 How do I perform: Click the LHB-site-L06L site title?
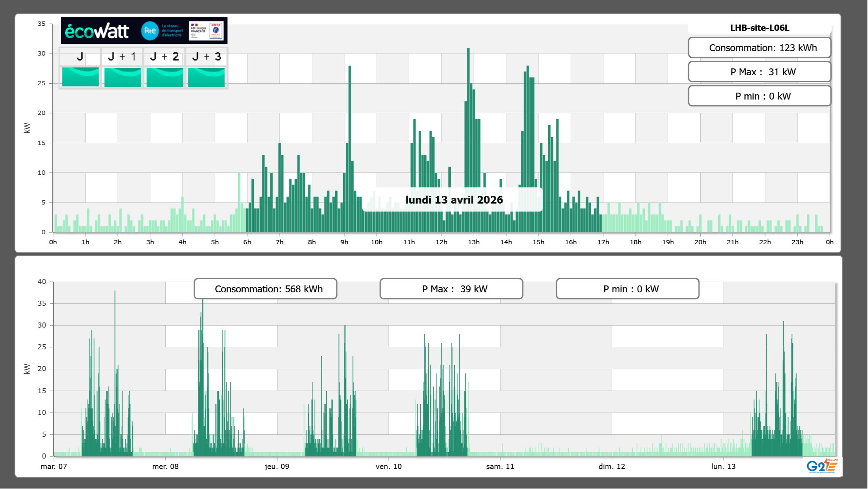(759, 28)
